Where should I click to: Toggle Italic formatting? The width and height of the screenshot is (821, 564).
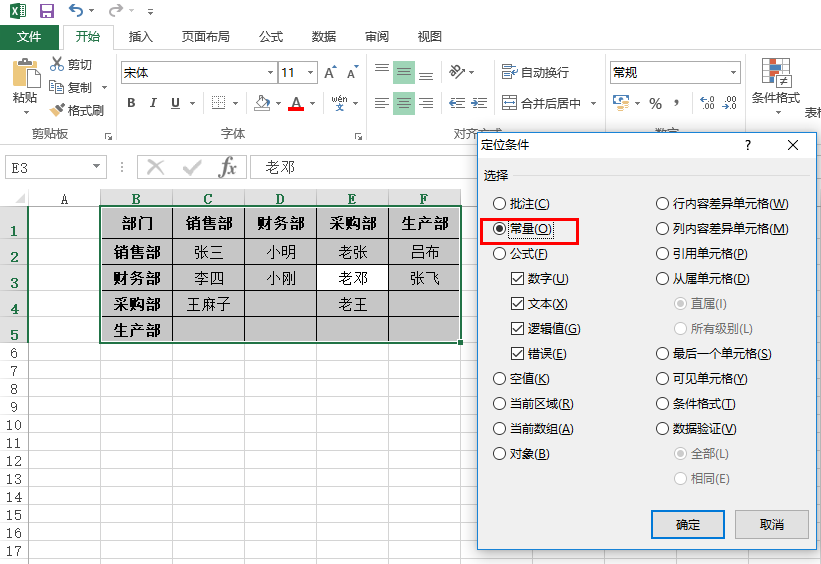[x=153, y=103]
